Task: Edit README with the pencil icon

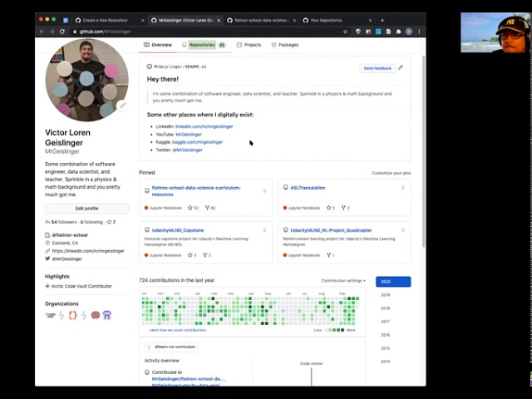Action: click(401, 67)
